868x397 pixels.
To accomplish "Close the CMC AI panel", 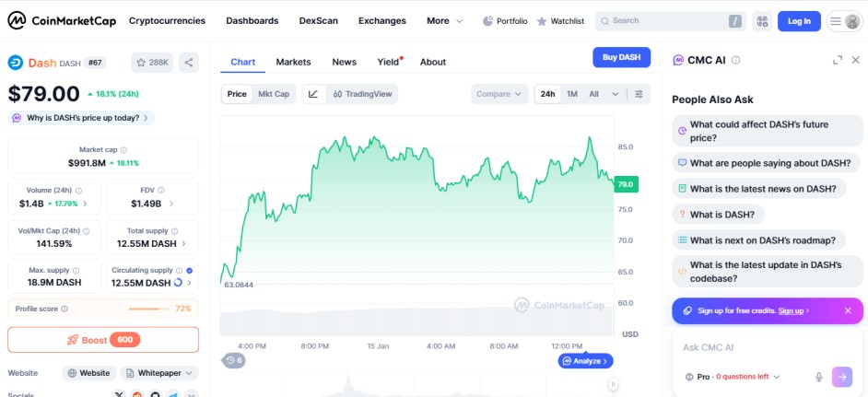I will (x=856, y=60).
